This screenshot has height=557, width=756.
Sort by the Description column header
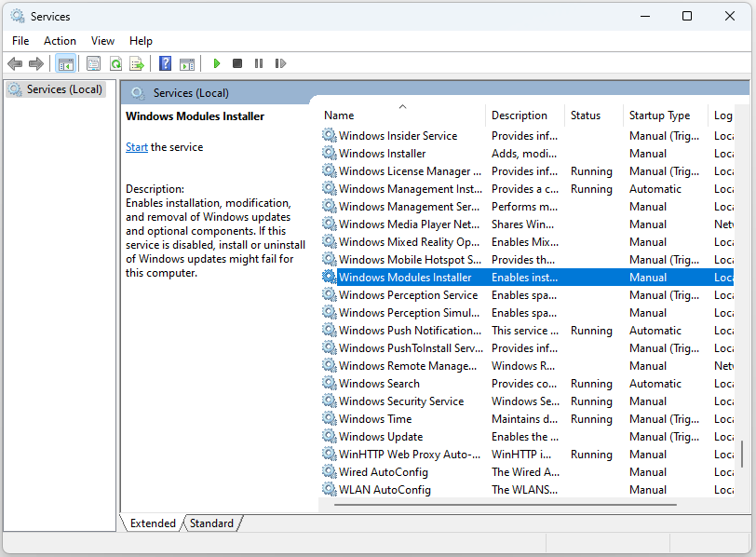point(525,115)
